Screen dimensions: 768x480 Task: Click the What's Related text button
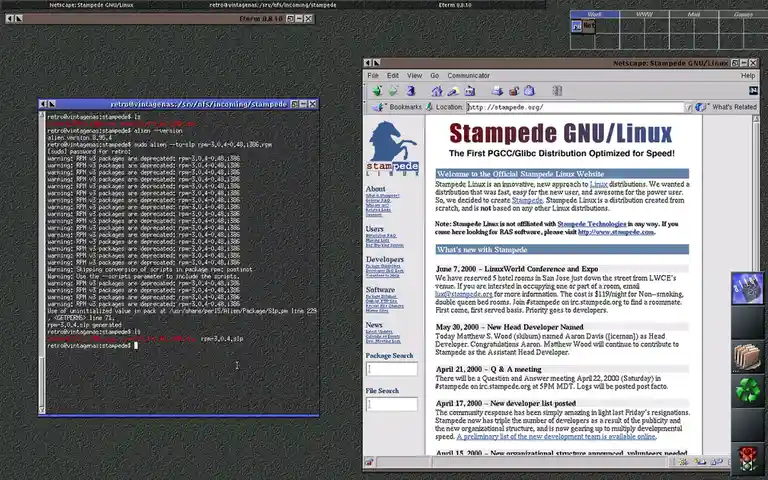pos(734,107)
